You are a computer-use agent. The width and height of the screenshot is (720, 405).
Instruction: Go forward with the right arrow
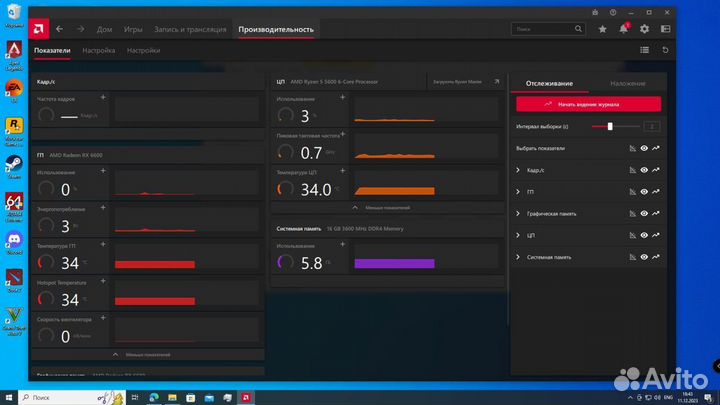[81, 29]
